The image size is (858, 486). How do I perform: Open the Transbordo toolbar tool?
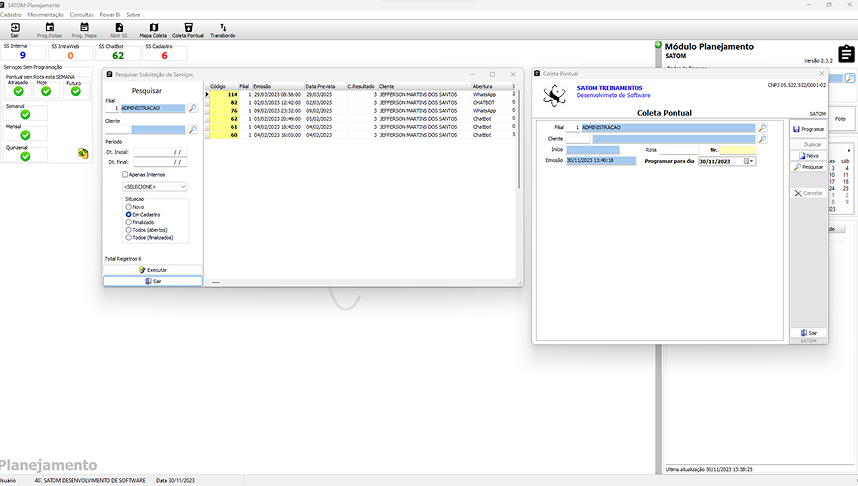pos(222,30)
